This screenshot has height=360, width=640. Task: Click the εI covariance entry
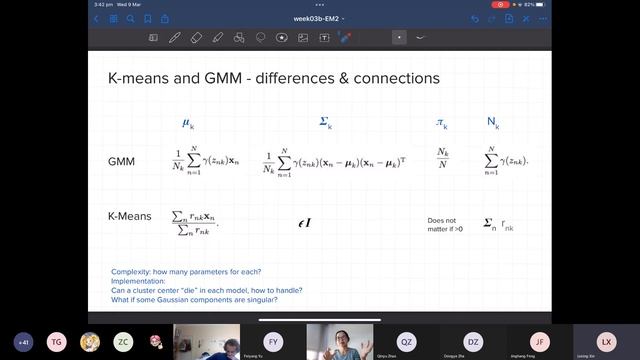pos(304,223)
